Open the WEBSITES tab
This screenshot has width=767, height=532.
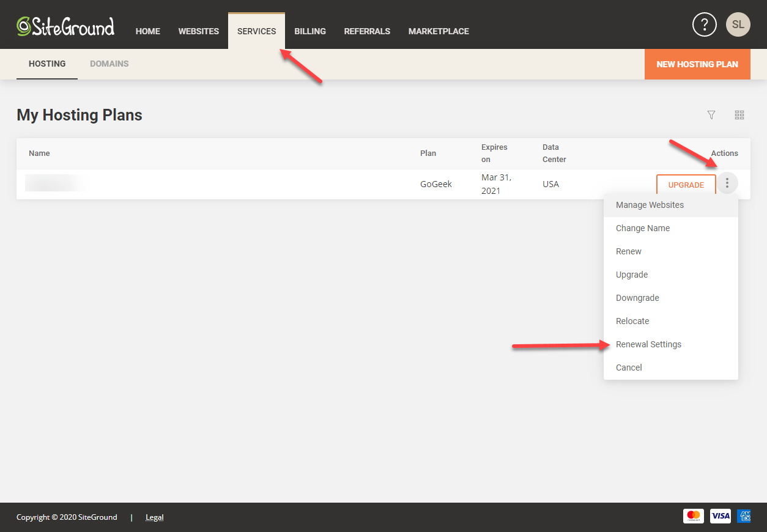click(x=199, y=31)
